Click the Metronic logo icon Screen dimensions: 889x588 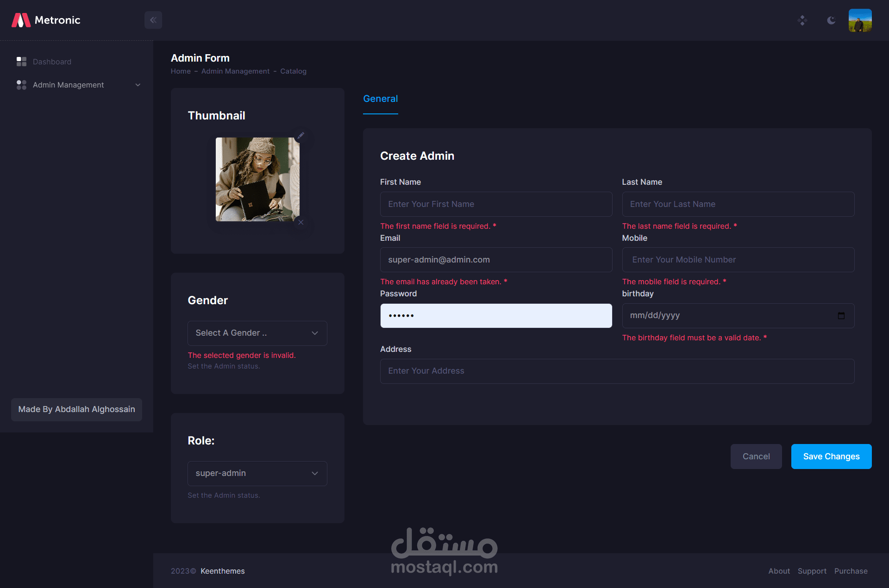click(x=21, y=20)
